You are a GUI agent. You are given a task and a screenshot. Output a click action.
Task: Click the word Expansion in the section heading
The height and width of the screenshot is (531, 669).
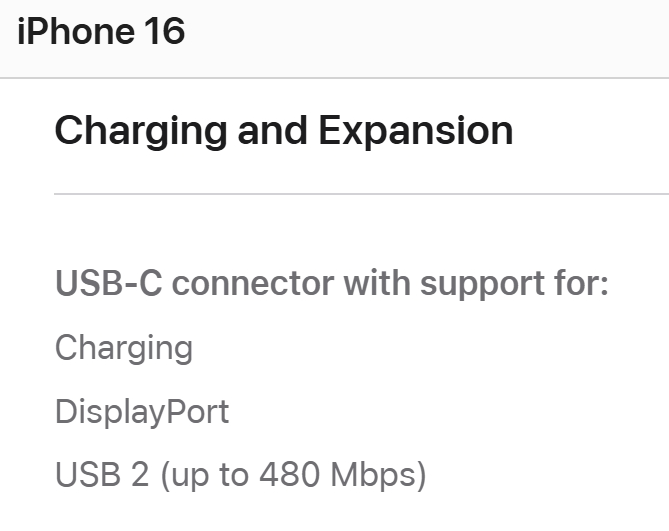(416, 131)
